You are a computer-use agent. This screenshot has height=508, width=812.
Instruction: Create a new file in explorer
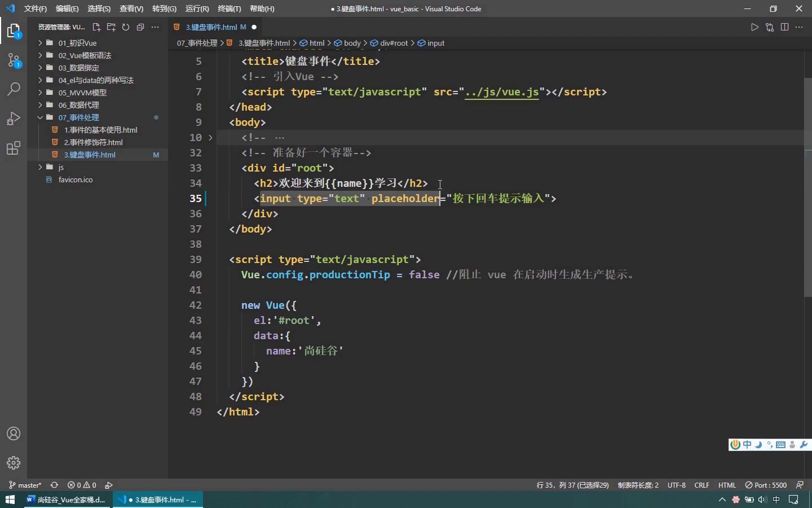pos(96,27)
